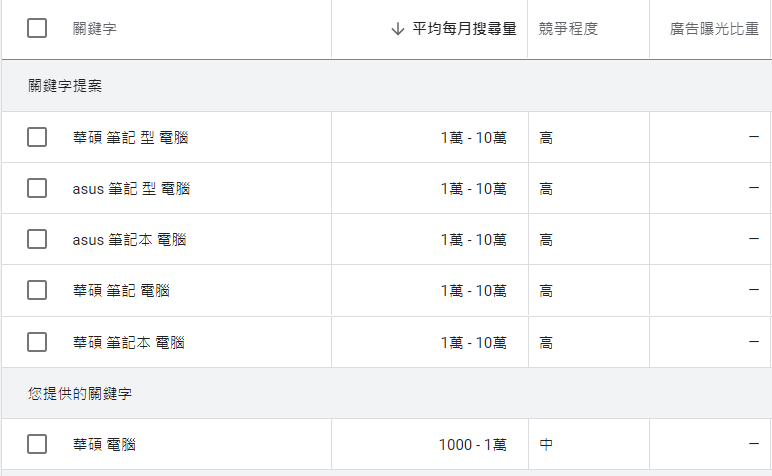Click the asus 筆記本 電腦 keyword text
The width and height of the screenshot is (772, 476).
point(130,239)
